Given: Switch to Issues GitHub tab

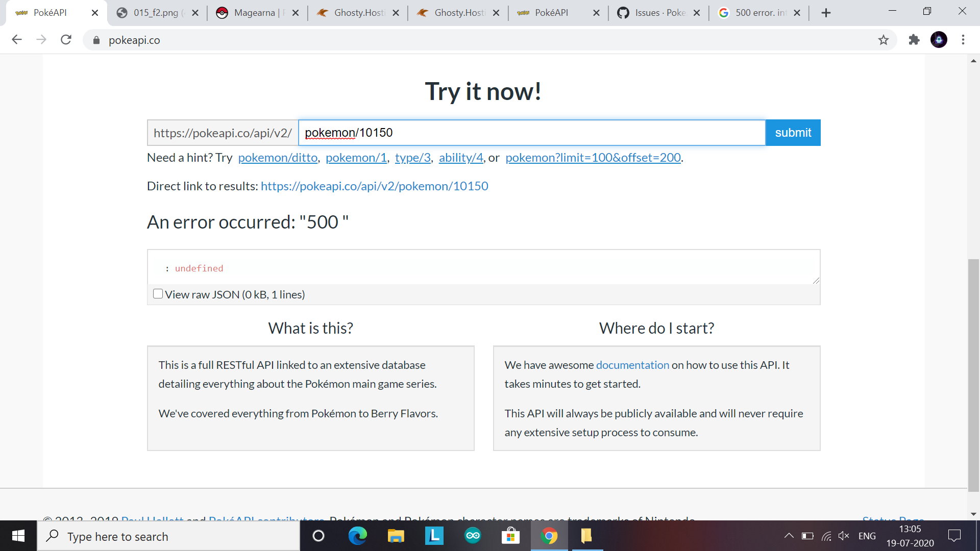Looking at the screenshot, I should pos(658,13).
